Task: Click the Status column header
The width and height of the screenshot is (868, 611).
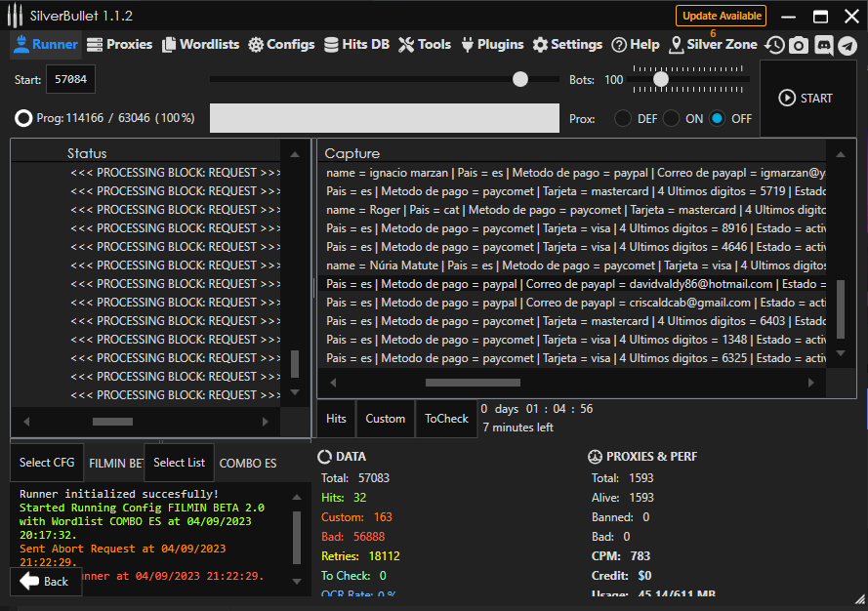Action: click(x=87, y=153)
